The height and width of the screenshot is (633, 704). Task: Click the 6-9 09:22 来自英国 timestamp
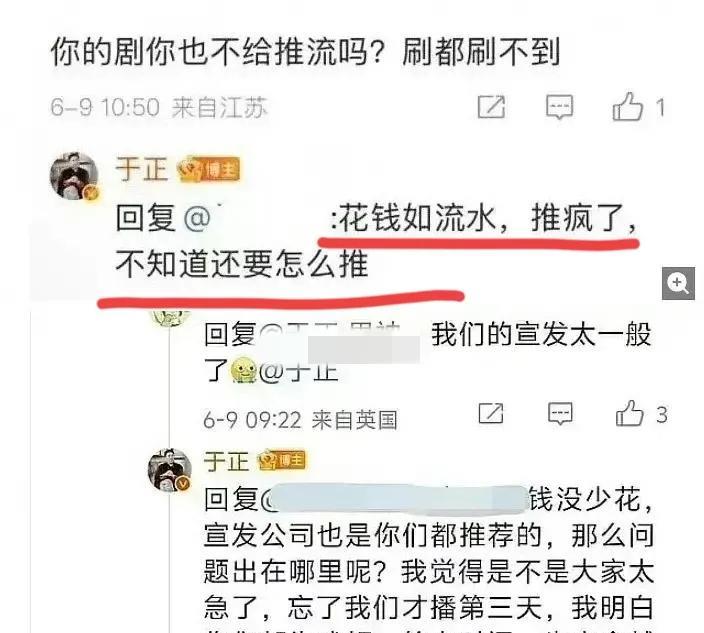(300, 420)
